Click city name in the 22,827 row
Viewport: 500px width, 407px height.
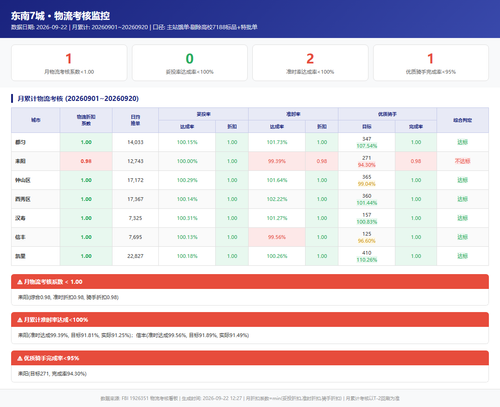click(x=20, y=256)
